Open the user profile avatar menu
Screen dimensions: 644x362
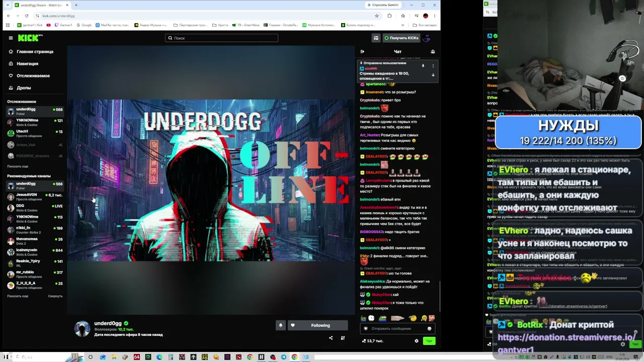(427, 38)
